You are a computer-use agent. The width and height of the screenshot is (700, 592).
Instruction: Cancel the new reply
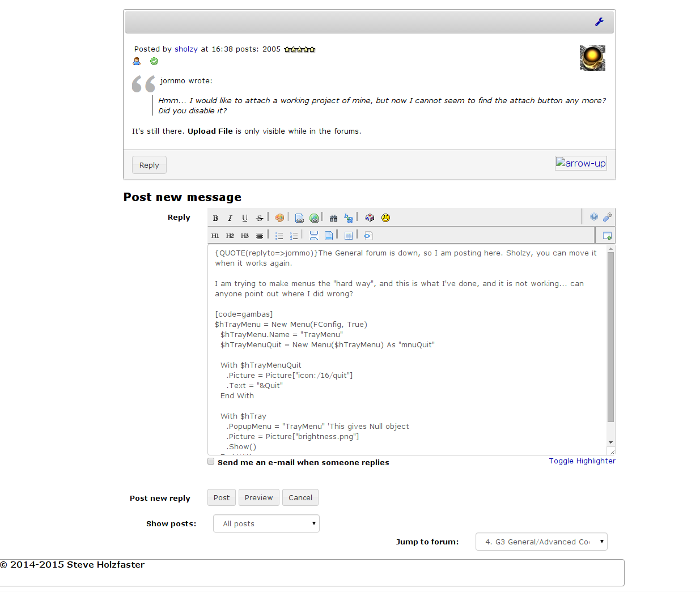pyautogui.click(x=300, y=497)
